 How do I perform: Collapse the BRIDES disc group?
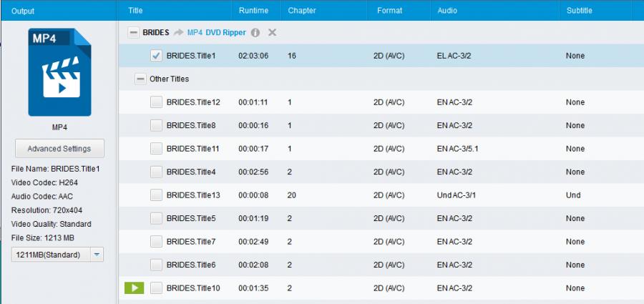tap(133, 32)
